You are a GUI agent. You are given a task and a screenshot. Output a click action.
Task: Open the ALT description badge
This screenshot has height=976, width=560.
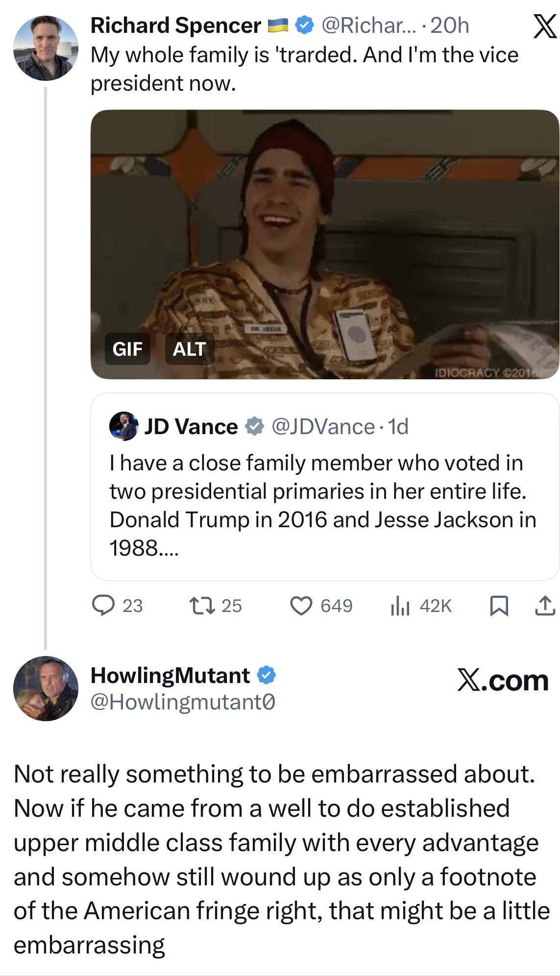[x=189, y=349]
